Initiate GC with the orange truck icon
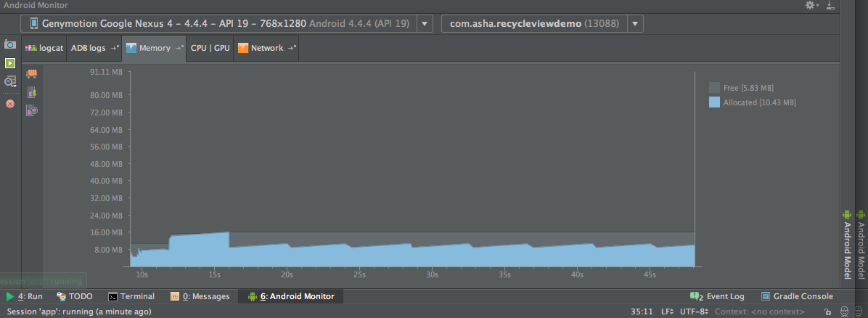The width and height of the screenshot is (868, 318). pos(32,73)
